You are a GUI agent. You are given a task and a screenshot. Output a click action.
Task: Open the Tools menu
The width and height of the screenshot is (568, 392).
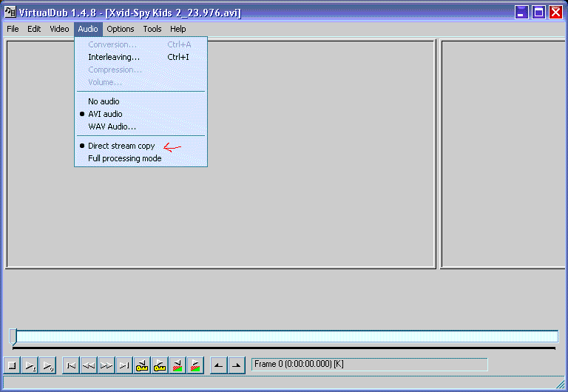[152, 29]
